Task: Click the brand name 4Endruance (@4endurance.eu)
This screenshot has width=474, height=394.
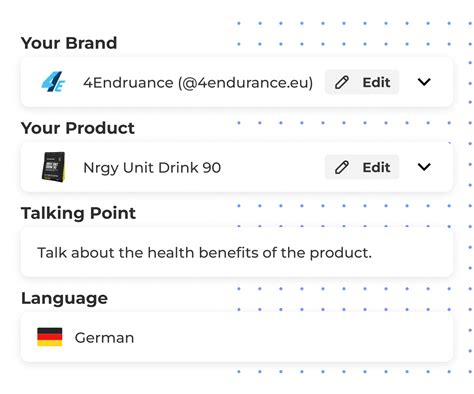Action: coord(198,83)
